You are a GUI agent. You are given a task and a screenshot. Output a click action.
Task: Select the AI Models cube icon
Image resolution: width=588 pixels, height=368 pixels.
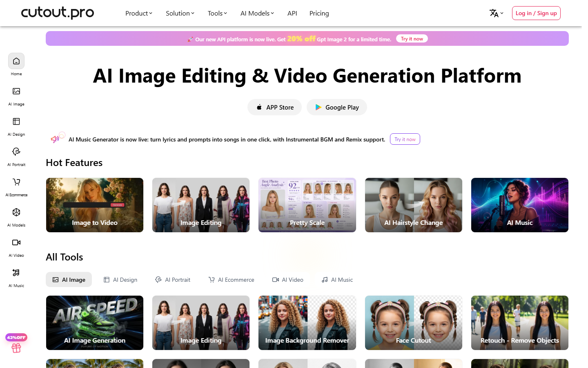coord(16,212)
